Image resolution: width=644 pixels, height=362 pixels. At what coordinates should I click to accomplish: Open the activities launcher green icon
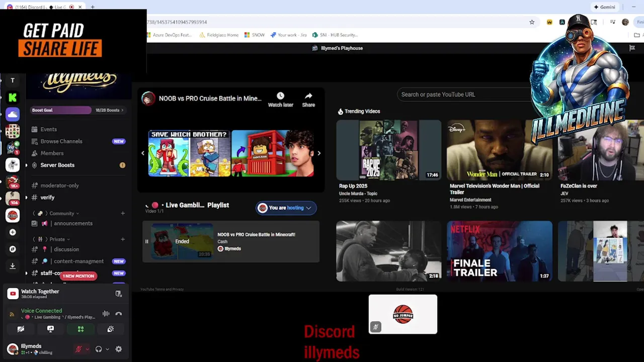(80, 329)
